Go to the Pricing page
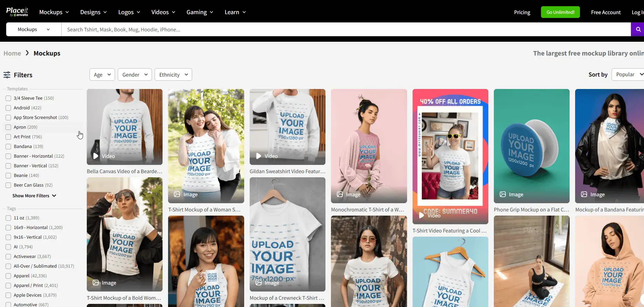 tap(522, 12)
